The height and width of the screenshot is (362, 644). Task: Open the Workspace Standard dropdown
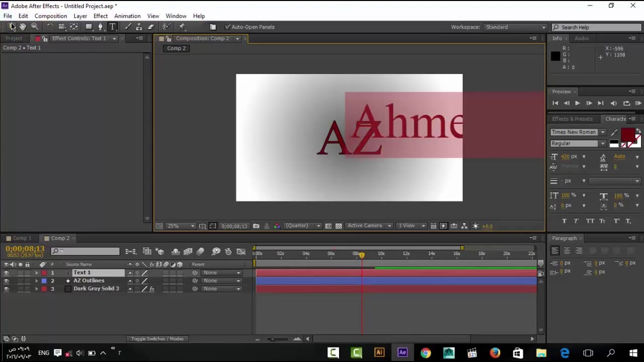[x=515, y=27]
